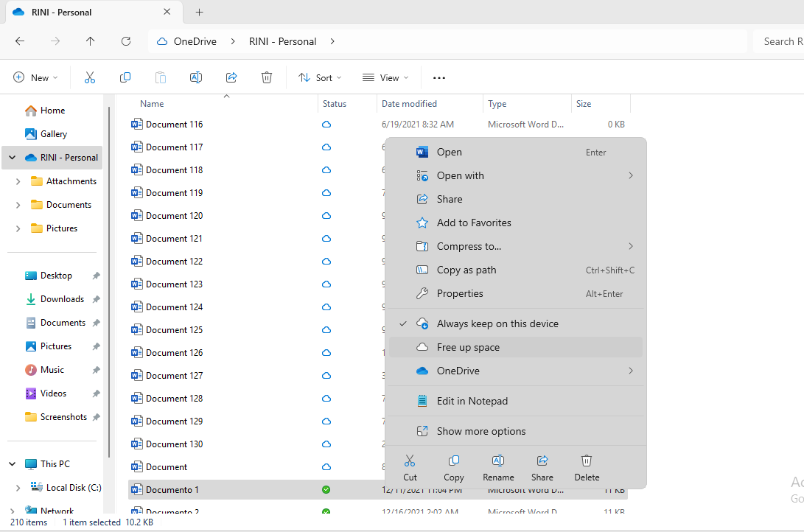804x532 pixels.
Task: Sort files by Date modified column
Action: 409,104
